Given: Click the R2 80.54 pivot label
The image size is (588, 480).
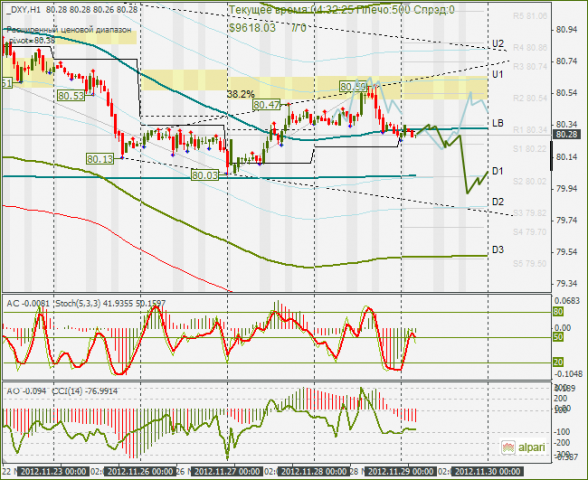Looking at the screenshot, I should 530,98.
